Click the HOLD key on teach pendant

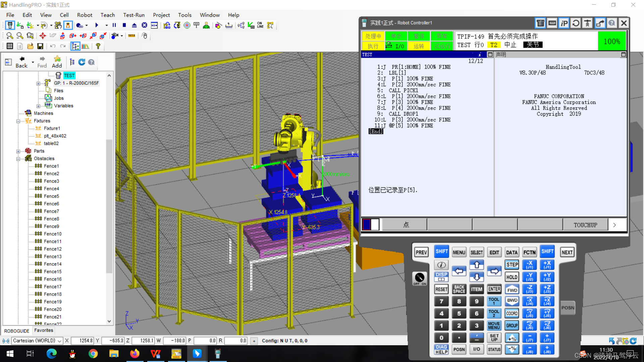pos(512,277)
